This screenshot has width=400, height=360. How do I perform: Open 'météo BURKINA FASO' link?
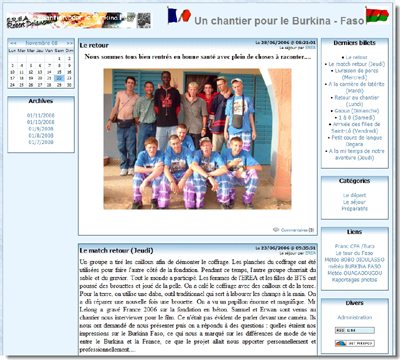click(355, 266)
